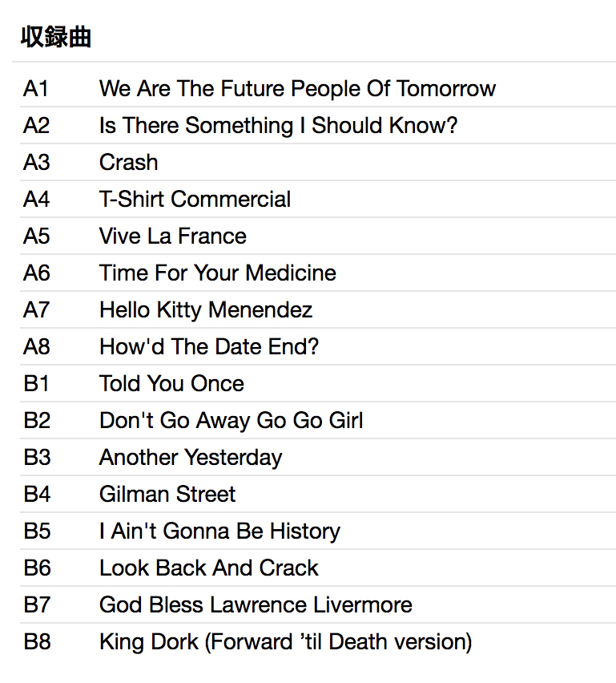Select the track titled Crash
The image size is (616, 683).
point(128,163)
